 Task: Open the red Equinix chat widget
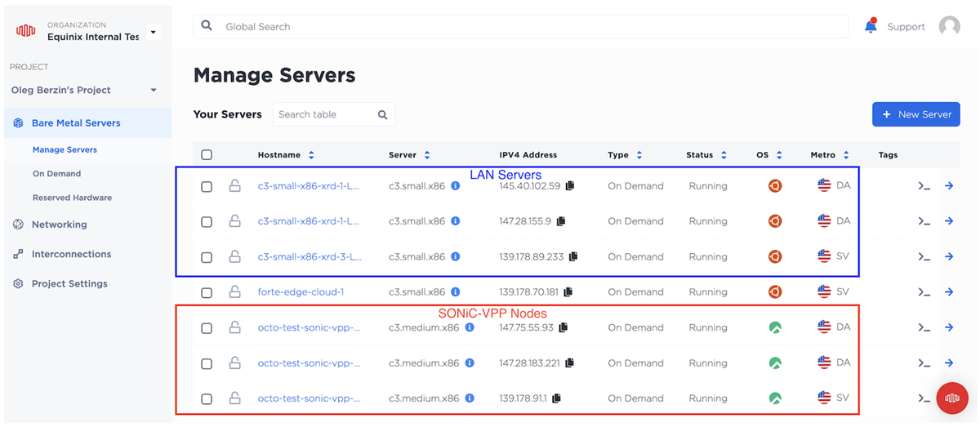click(951, 398)
